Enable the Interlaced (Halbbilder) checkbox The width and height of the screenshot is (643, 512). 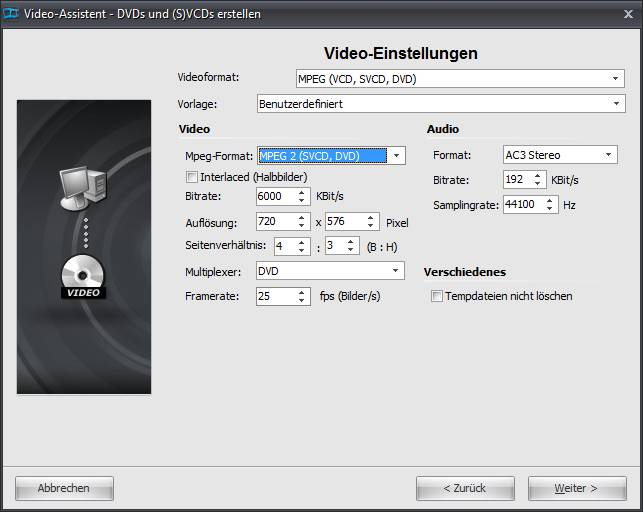[x=192, y=177]
